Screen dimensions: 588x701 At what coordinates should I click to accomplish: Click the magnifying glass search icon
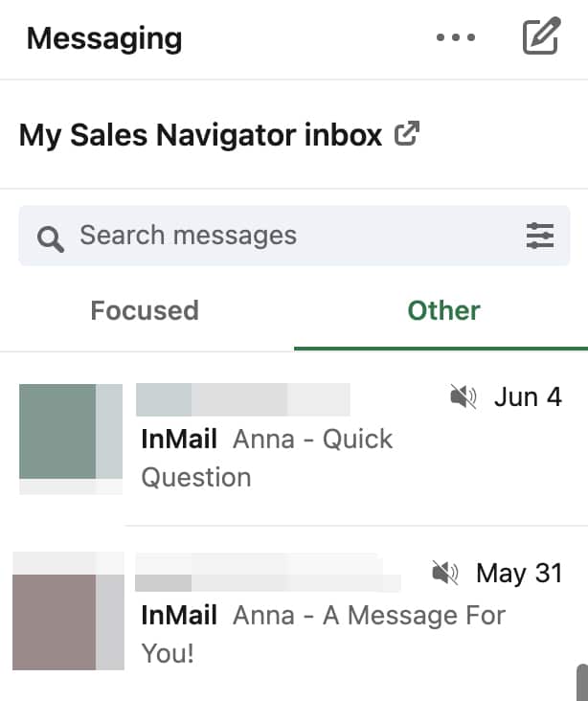pos(51,239)
